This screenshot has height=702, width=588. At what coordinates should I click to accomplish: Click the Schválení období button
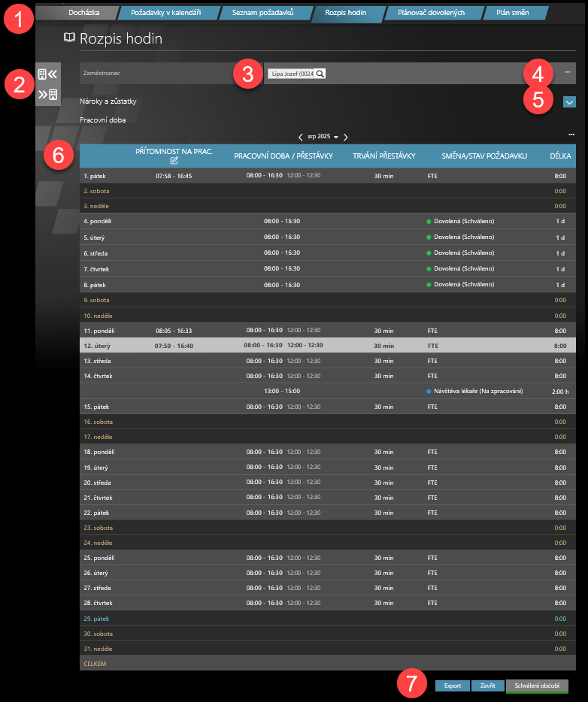tap(537, 685)
